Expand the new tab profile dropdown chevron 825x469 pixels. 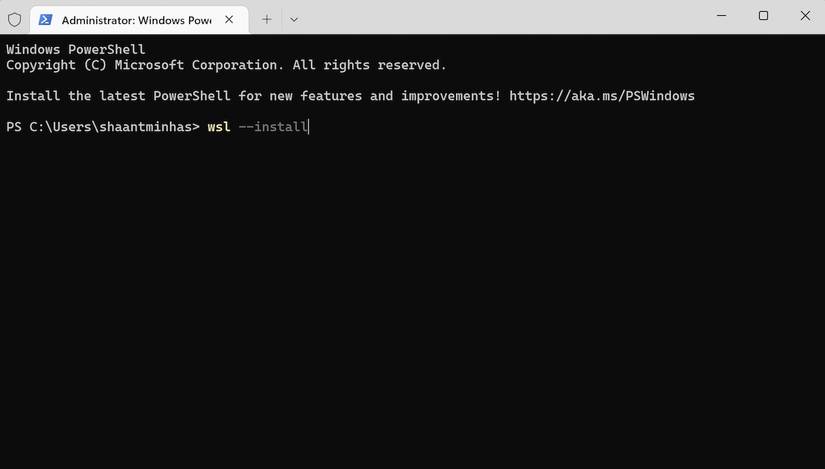(294, 19)
